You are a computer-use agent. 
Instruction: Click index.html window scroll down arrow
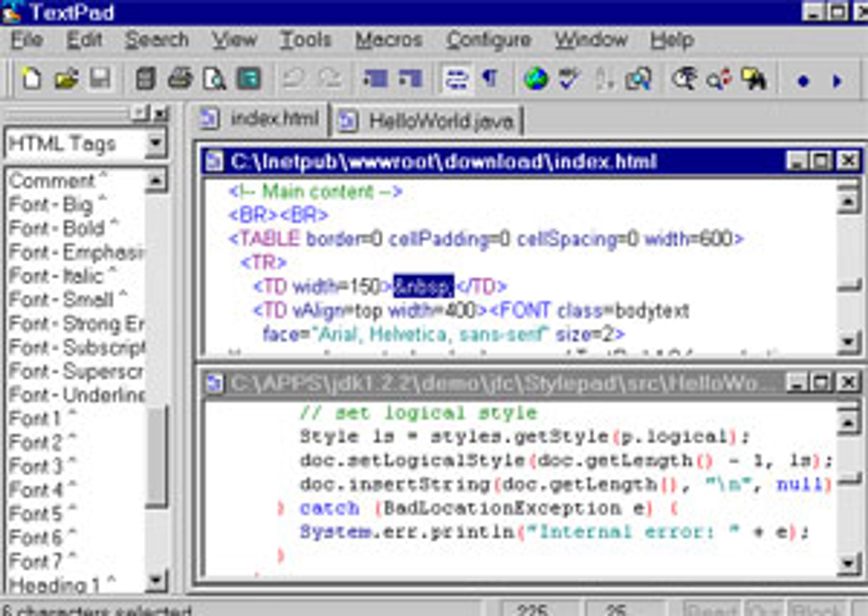click(x=848, y=343)
